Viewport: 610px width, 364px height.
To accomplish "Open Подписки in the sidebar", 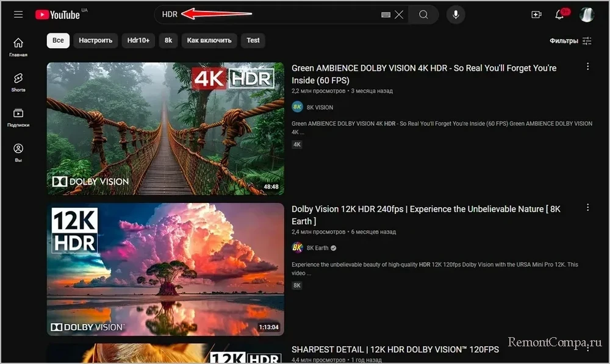I will (x=18, y=117).
